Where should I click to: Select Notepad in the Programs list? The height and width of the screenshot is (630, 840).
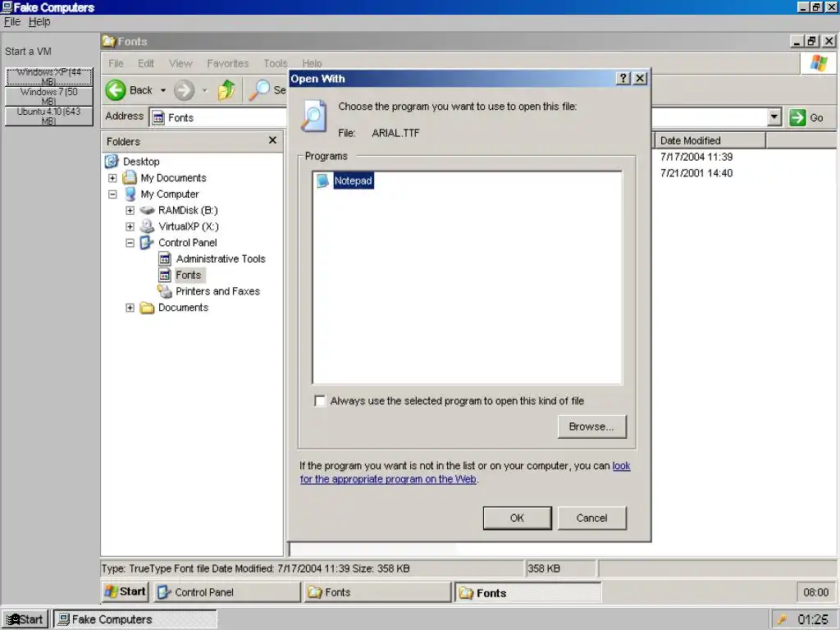pos(353,180)
